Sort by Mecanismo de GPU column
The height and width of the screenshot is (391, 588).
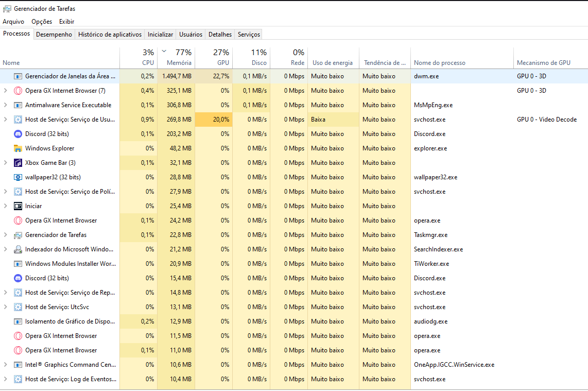click(550, 57)
